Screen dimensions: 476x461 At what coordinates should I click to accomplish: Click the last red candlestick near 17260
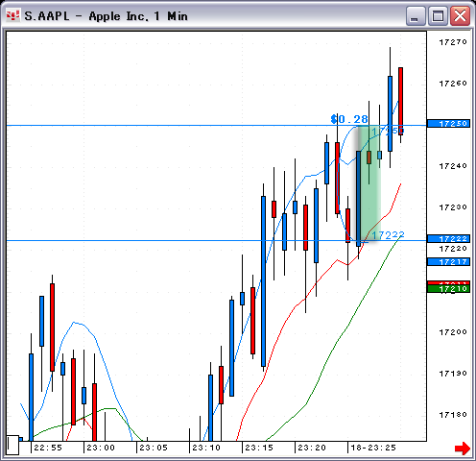point(400,101)
